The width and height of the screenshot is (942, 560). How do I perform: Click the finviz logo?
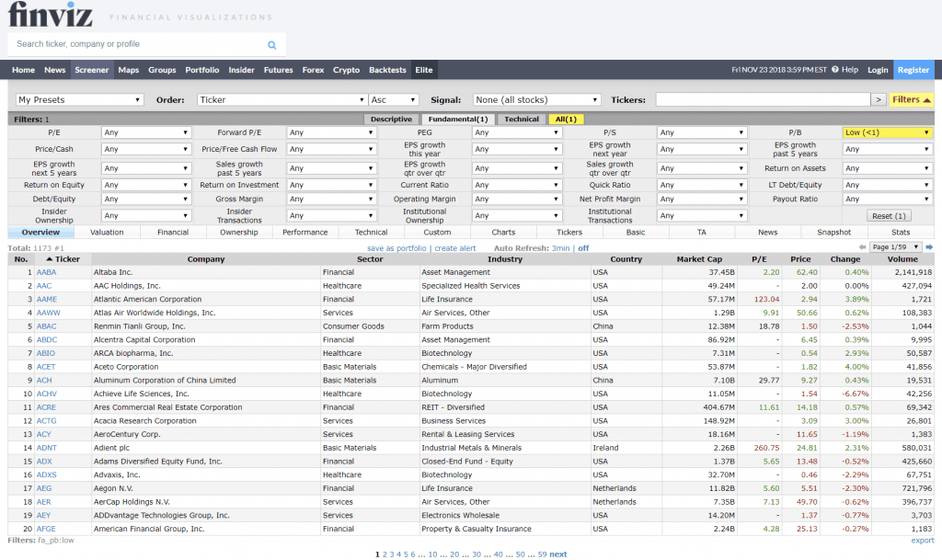(x=51, y=15)
